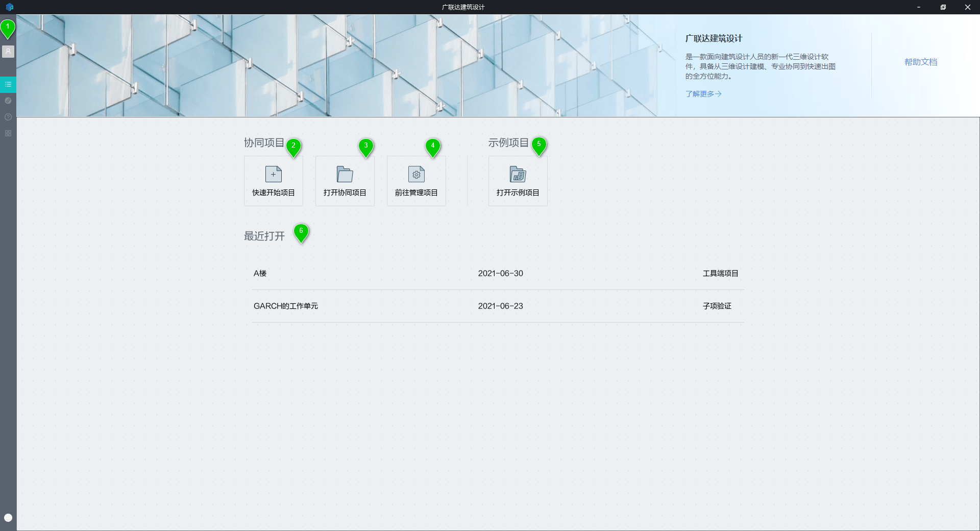Follow the 了解更多 learn more link
This screenshot has width=980, height=531.
tap(703, 94)
